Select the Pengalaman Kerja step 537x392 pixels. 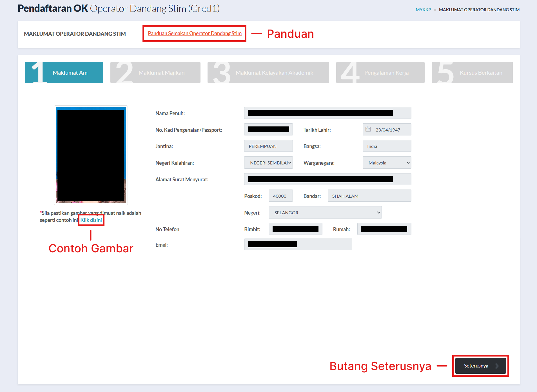tap(380, 73)
